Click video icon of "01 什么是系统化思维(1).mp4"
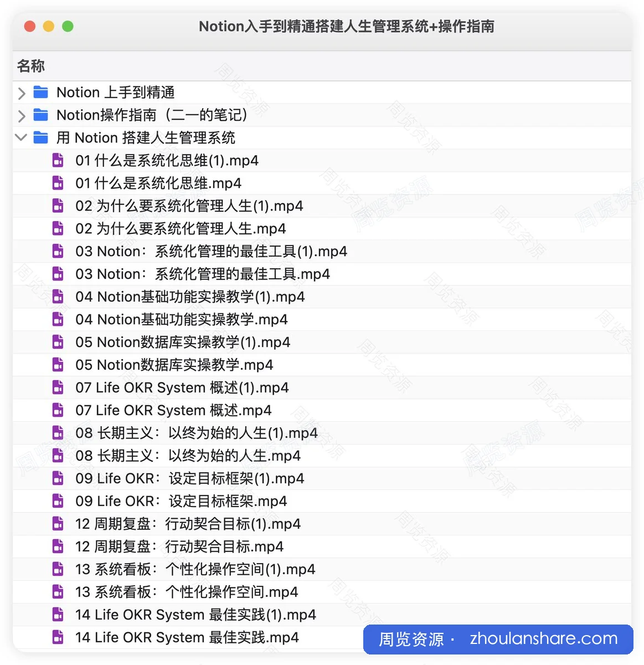This screenshot has height=665, width=644. [58, 160]
